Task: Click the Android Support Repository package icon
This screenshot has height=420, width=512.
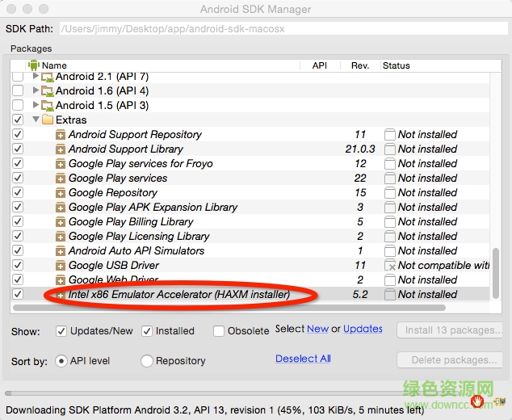Action: 61,135
